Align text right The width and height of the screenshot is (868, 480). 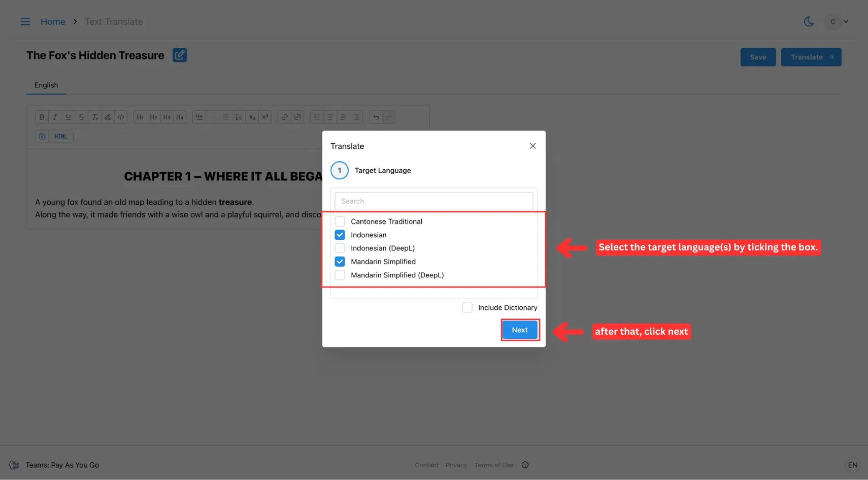coord(356,117)
